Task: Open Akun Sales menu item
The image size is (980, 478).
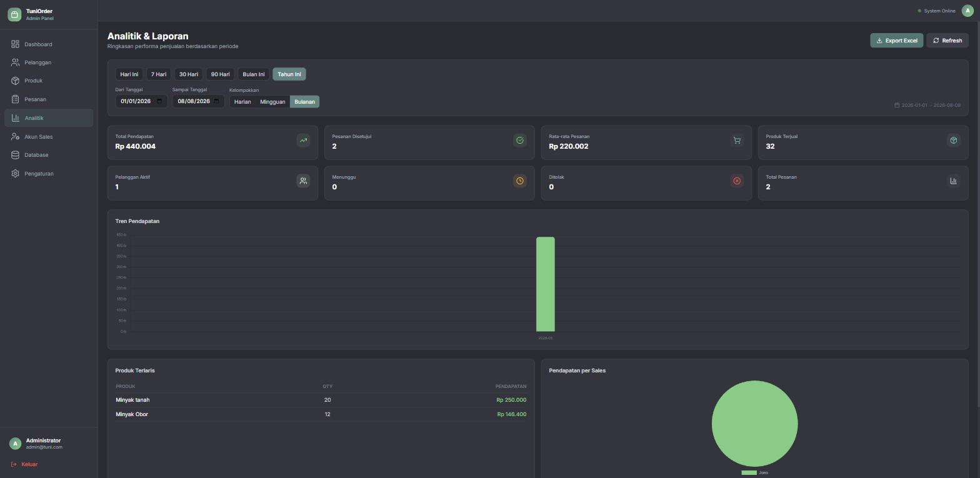Action: tap(49, 137)
